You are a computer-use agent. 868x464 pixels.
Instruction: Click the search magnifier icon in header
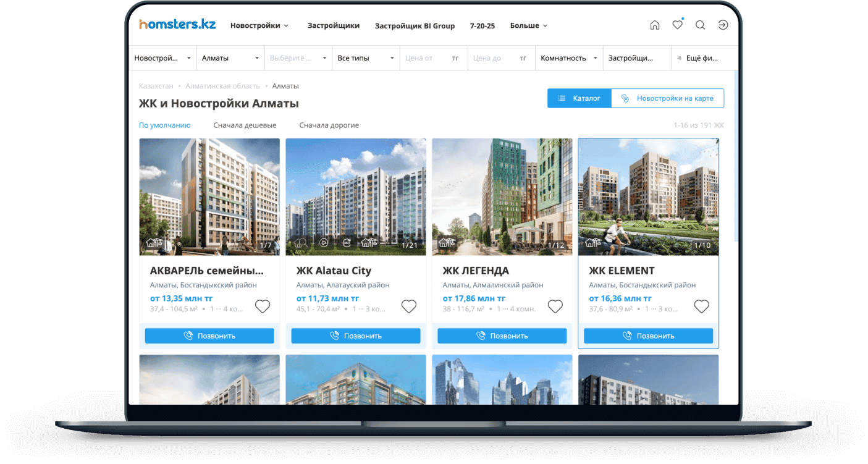(700, 25)
